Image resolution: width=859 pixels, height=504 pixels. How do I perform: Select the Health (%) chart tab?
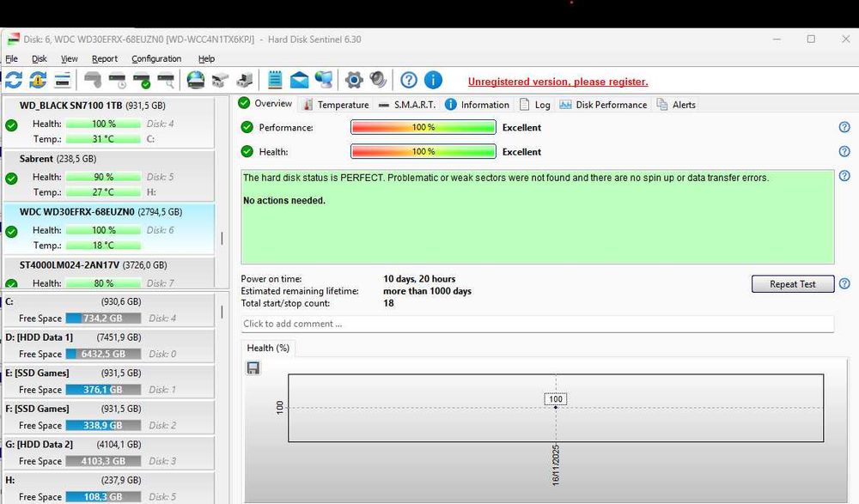click(268, 348)
